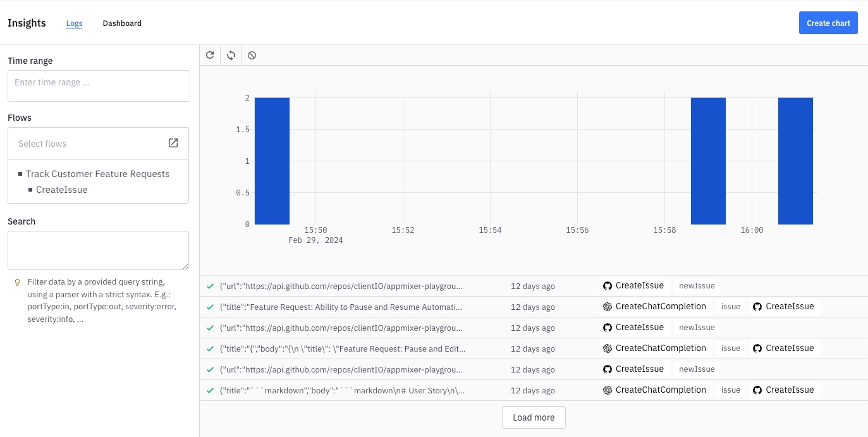The height and width of the screenshot is (437, 868).
Task: Open the Select flows dropdown field
Action: (x=89, y=144)
